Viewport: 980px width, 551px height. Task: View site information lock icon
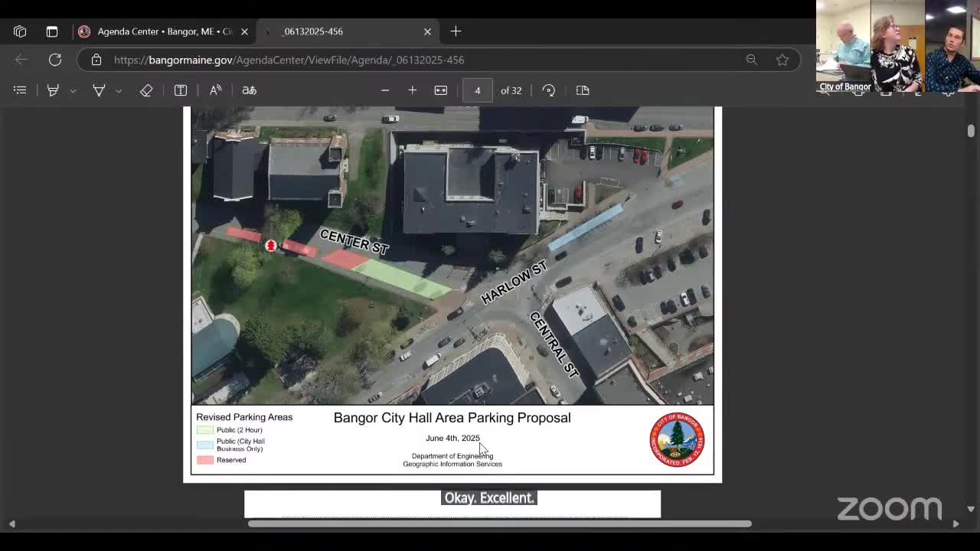[x=96, y=60]
